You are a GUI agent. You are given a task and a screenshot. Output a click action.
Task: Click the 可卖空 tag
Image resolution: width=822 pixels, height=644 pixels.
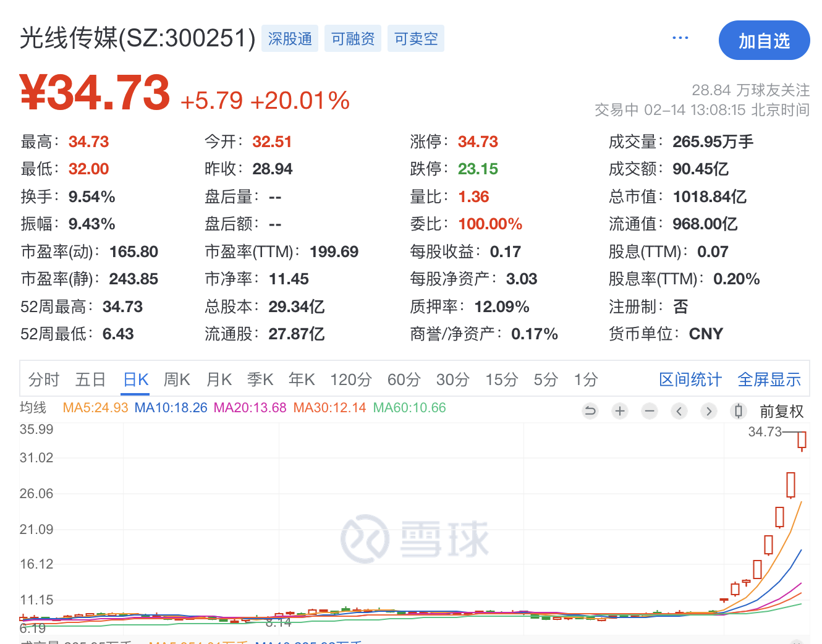click(416, 38)
